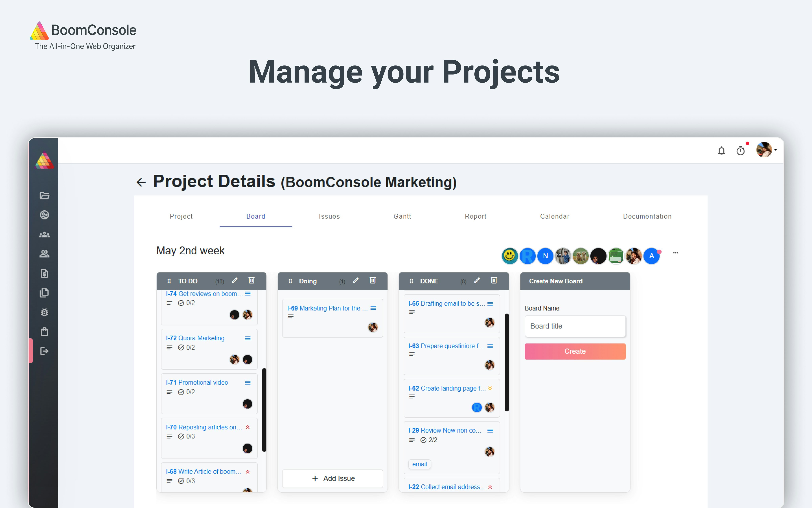Image resolution: width=812 pixels, height=508 pixels.
Task: Click the TO DO column scrollbar
Action: [264, 410]
